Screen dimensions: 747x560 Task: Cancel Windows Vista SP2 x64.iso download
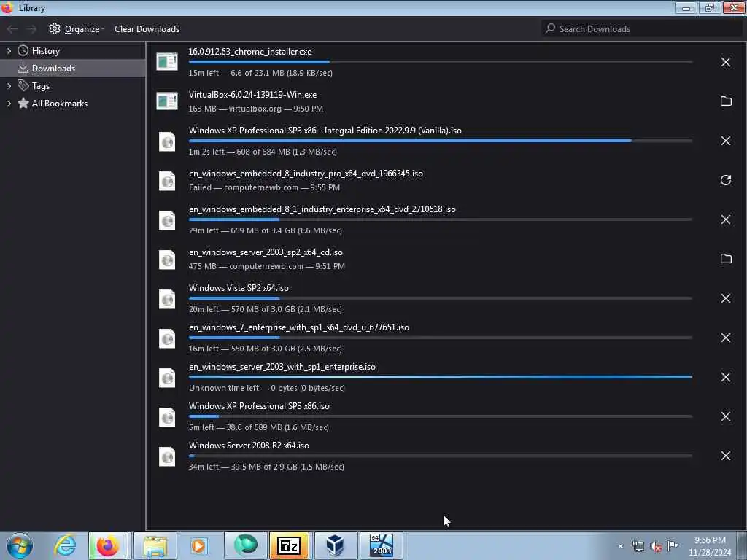tap(725, 298)
